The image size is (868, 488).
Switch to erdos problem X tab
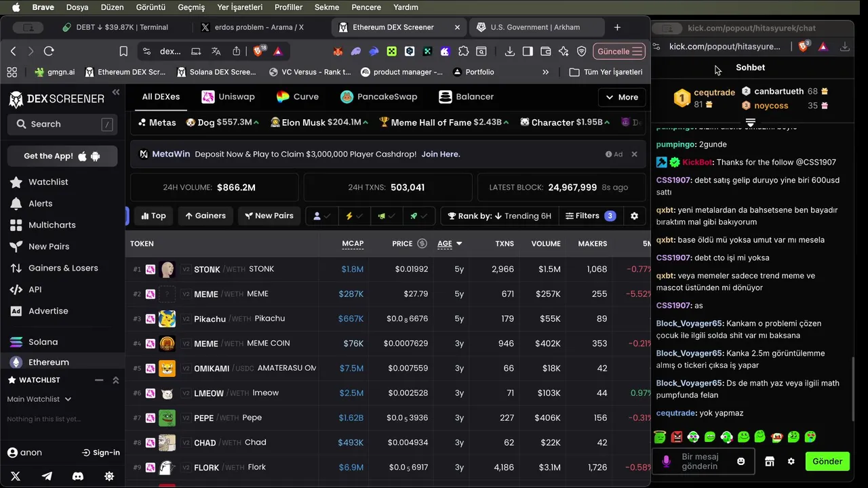(259, 27)
